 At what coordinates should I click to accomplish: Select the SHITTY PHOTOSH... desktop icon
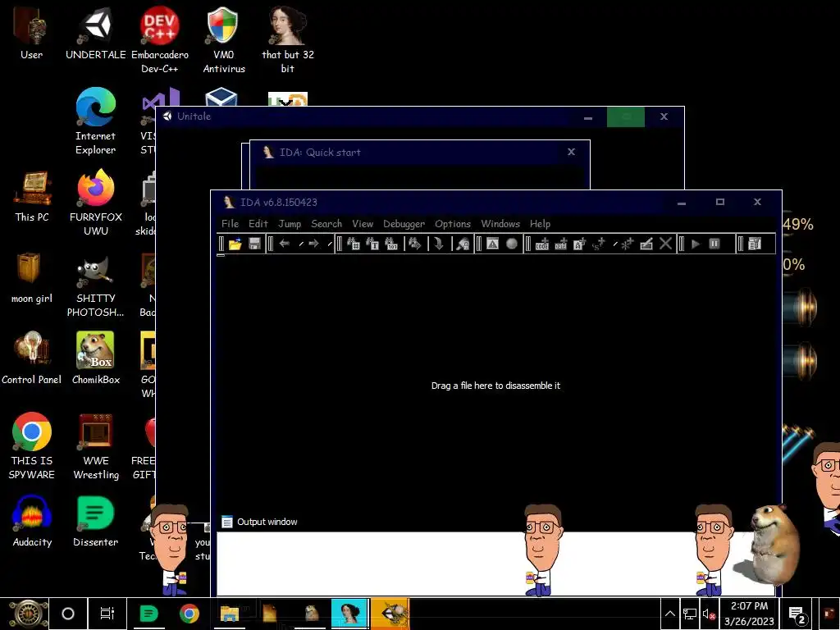[95, 285]
